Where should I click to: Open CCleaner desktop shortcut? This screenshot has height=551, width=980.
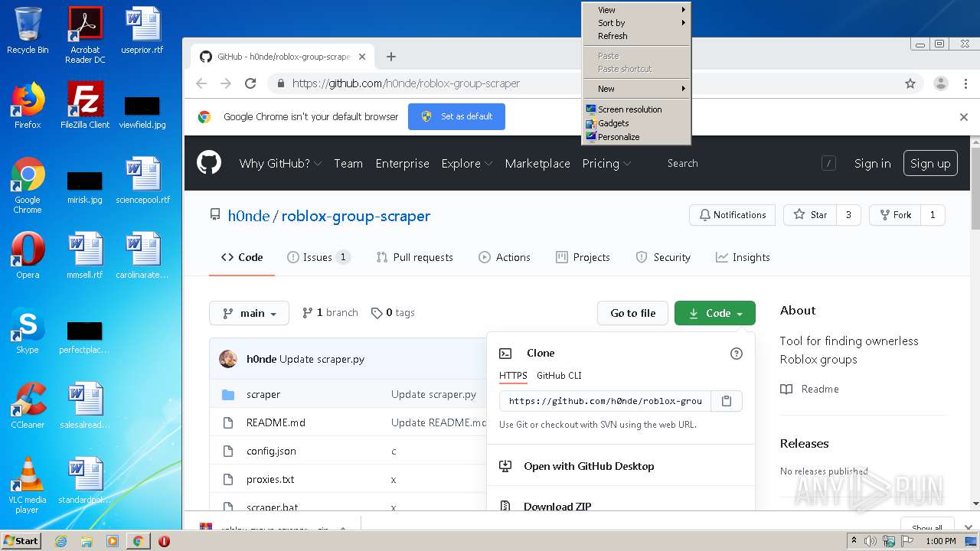(28, 406)
